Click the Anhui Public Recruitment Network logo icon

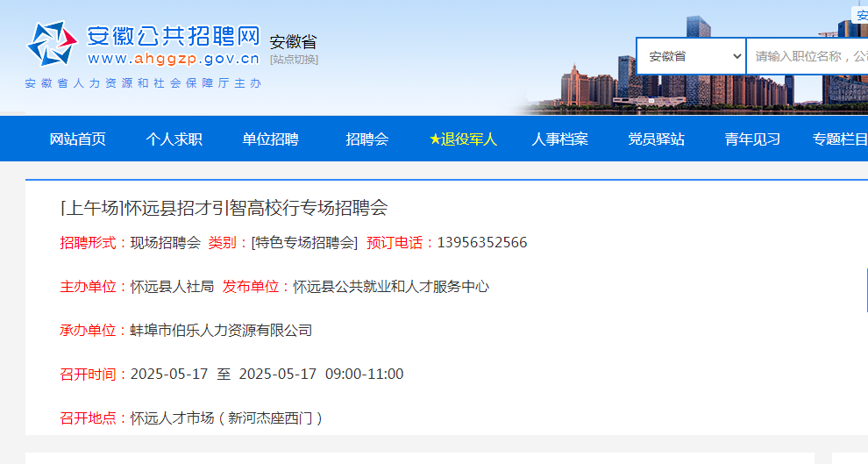(52, 43)
